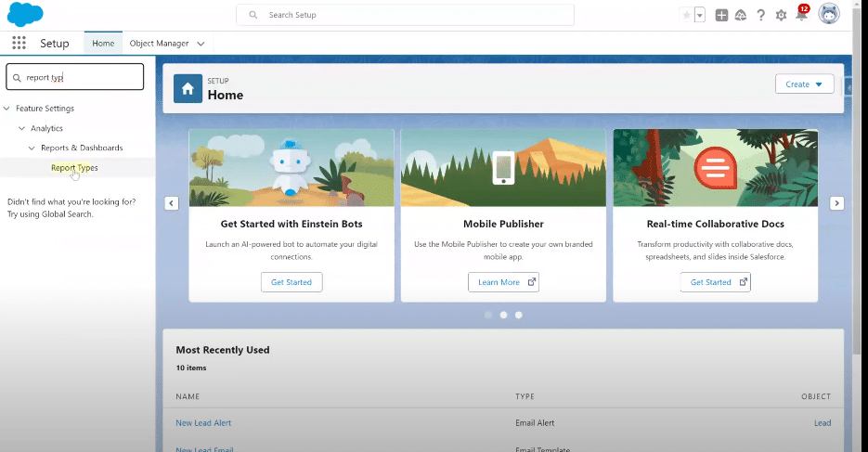Viewport: 868px width, 452px height.
Task: Click the Quick Find box with 'report typ'
Action: [75, 77]
